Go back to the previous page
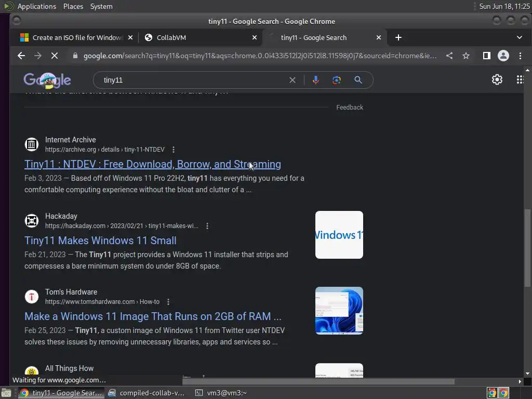This screenshot has width=532, height=399. 21,56
